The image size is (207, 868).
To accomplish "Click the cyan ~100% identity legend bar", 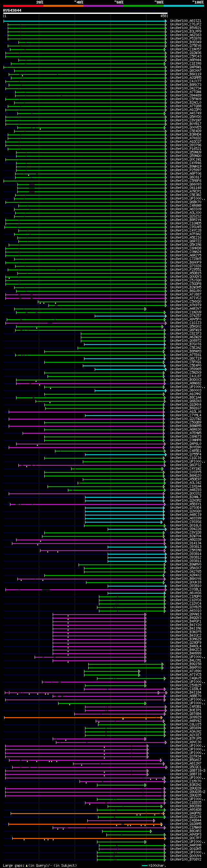I will pyautogui.click(x=184, y=6).
